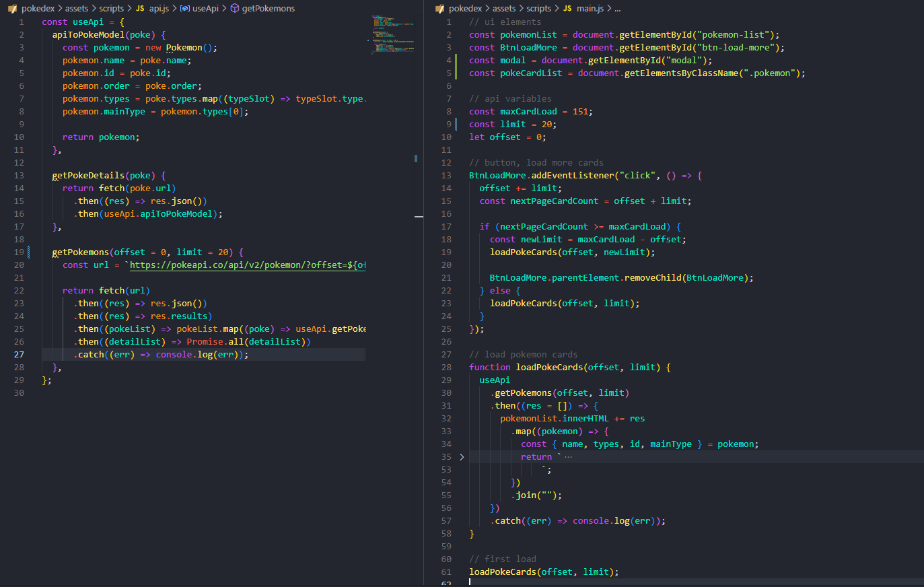
Task: Click line number 28 in the main.js gutter
Action: [x=447, y=368]
